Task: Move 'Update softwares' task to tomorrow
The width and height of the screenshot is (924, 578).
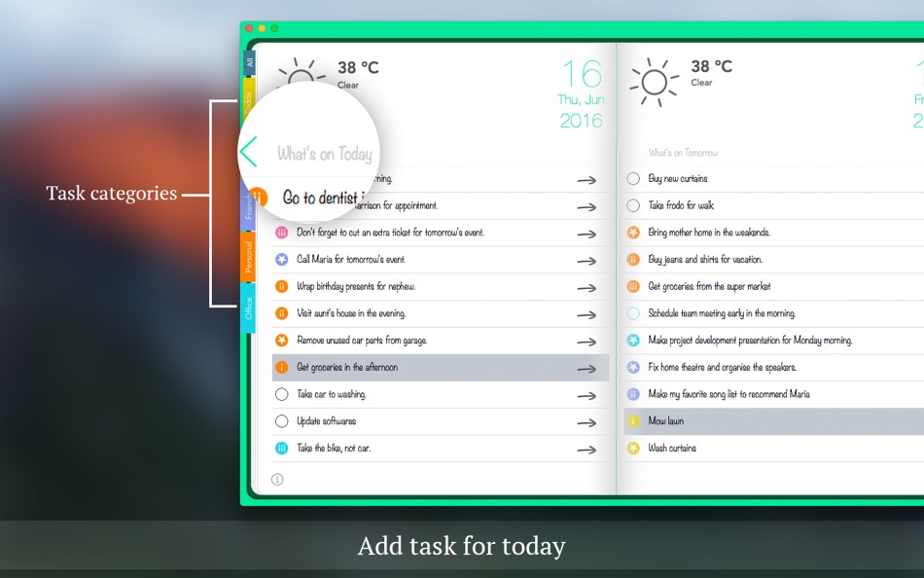Action: 586,423
